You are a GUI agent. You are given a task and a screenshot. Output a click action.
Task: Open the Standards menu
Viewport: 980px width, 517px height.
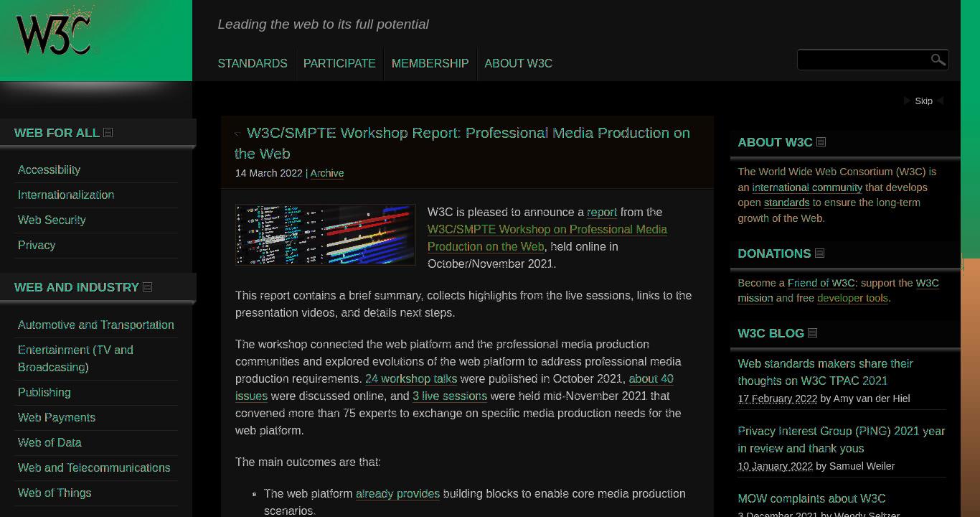click(253, 63)
